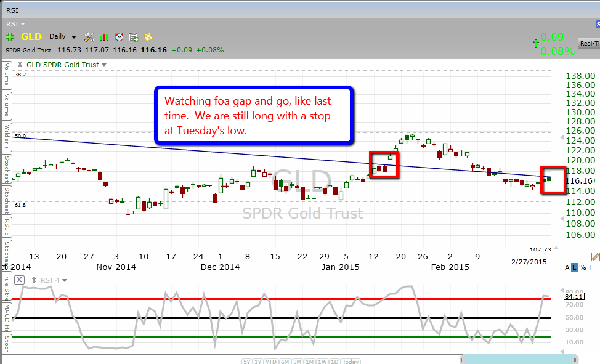Select logarithmic scale L
The image size is (600, 364).
coord(574,267)
